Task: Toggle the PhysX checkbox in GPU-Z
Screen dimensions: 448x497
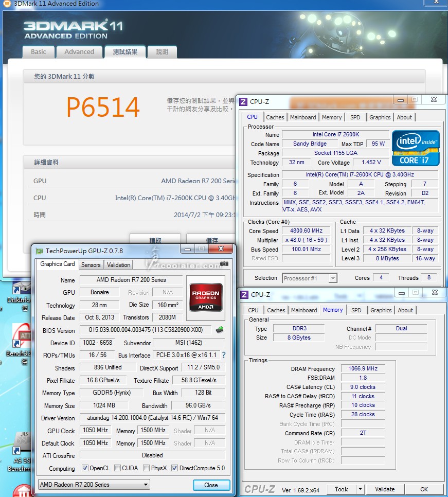Action: pos(146,468)
